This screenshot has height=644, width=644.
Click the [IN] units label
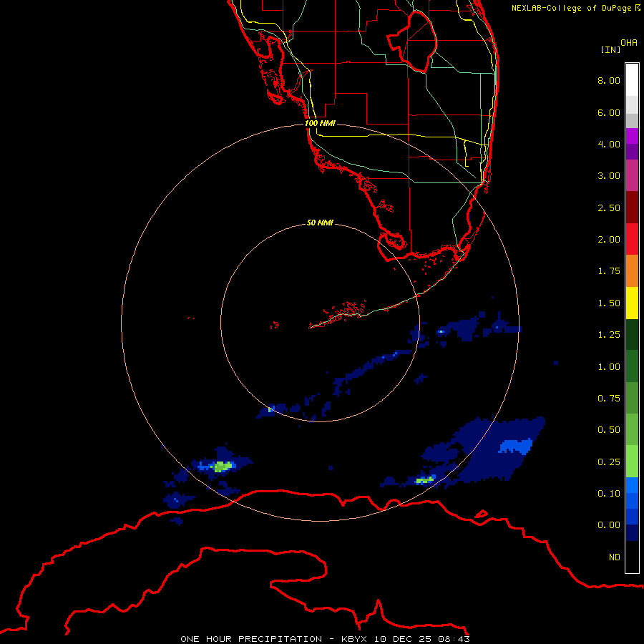click(610, 49)
